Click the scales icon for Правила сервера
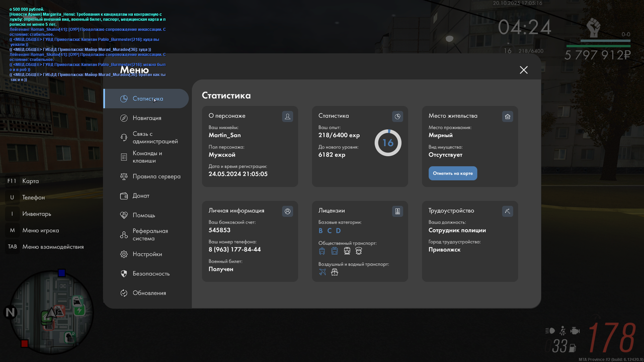The image size is (644, 362). pos(124,176)
